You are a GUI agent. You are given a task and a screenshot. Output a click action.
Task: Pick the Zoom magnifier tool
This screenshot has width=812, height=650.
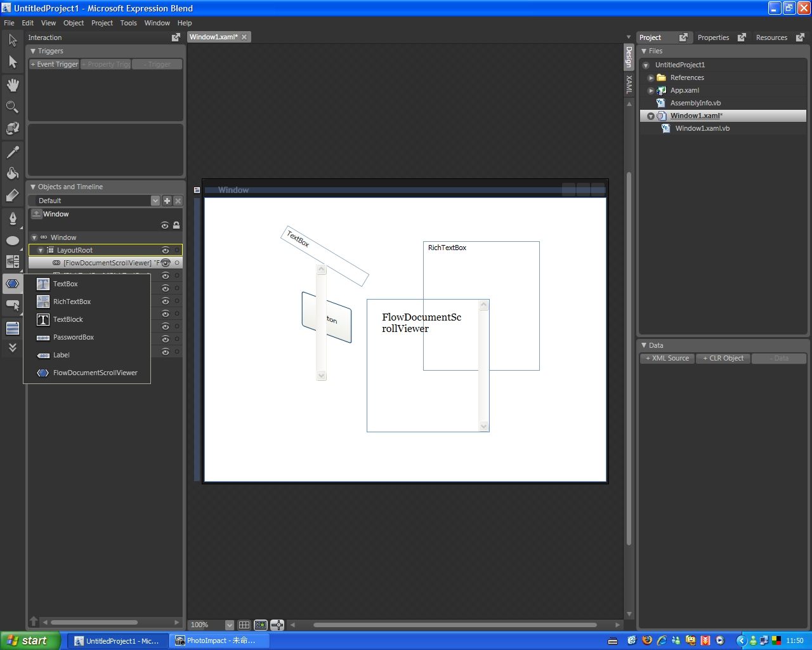(13, 107)
